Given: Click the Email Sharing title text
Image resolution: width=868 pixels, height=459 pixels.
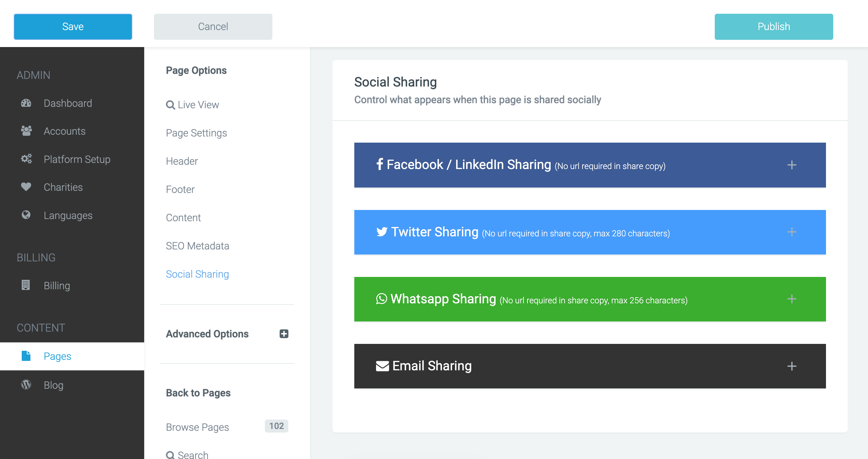Looking at the screenshot, I should [432, 366].
